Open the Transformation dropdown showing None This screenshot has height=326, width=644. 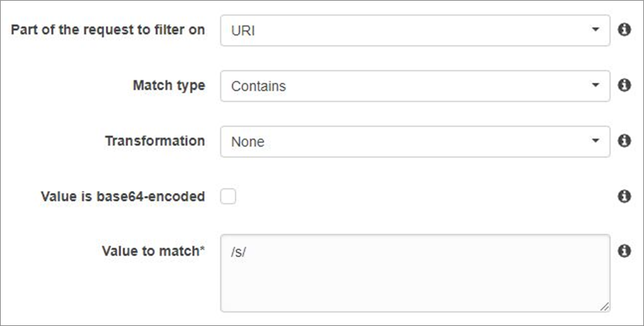[x=415, y=141]
